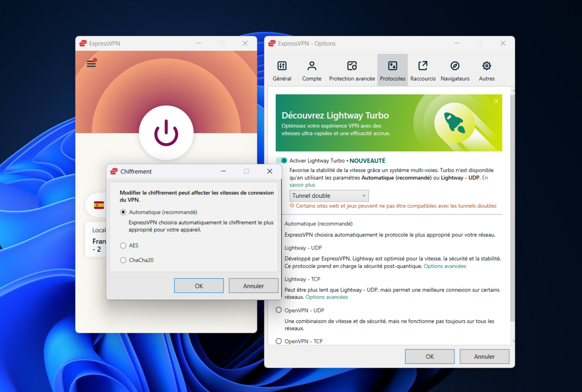Minimize the ExpressVPN Options window
The width and height of the screenshot is (582, 392).
457,43
